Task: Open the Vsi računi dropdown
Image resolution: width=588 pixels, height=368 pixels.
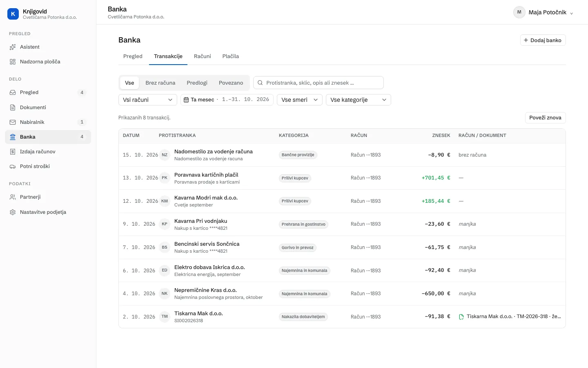Action: pyautogui.click(x=148, y=100)
